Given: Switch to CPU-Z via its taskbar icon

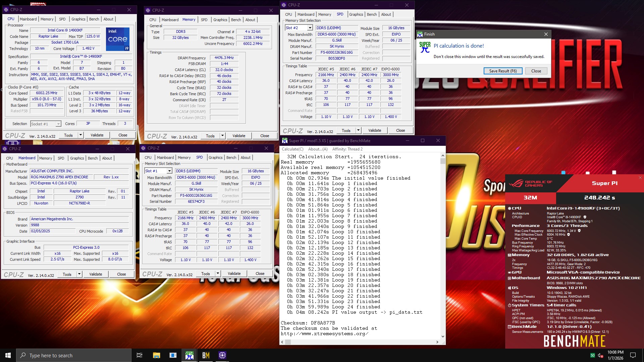Looking at the screenshot, I should (x=222, y=355).
